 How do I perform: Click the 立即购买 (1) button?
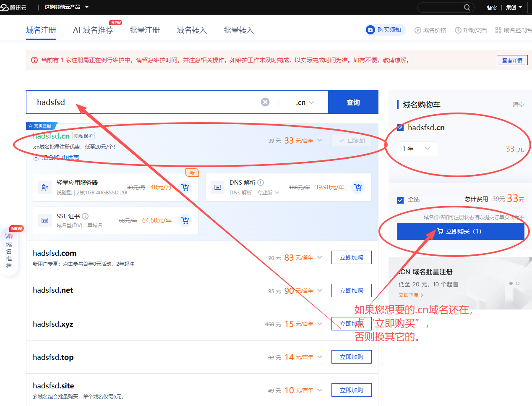[460, 231]
